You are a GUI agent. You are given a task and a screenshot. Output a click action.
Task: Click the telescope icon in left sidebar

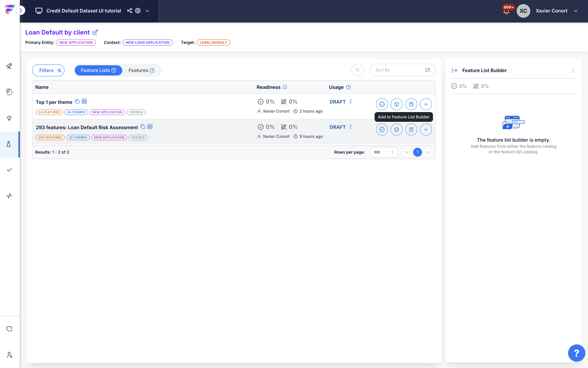(x=9, y=66)
